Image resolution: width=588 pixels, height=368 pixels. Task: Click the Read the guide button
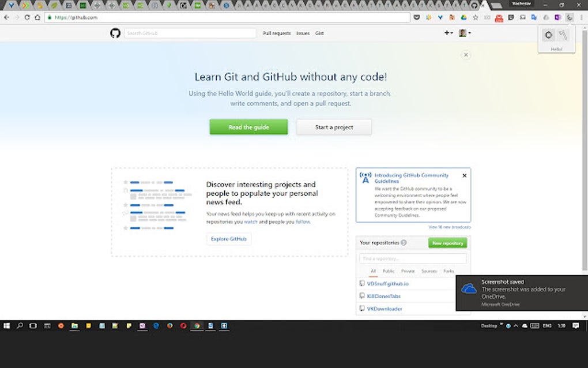pyautogui.click(x=248, y=127)
